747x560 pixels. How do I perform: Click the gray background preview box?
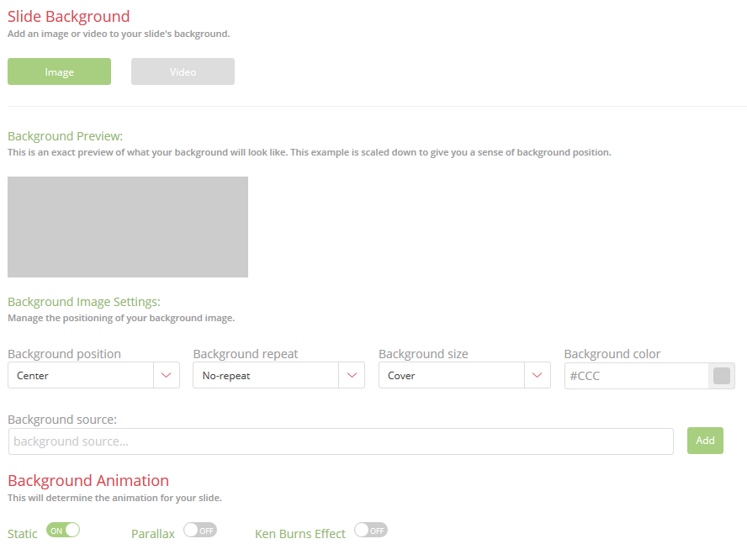tap(128, 227)
